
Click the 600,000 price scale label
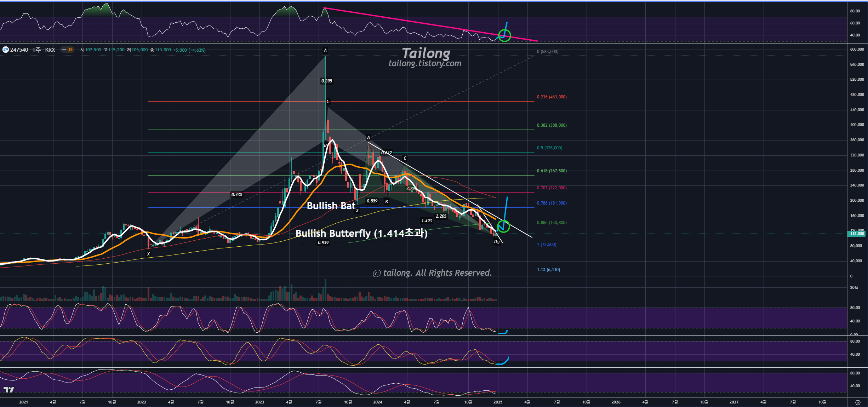point(857,50)
